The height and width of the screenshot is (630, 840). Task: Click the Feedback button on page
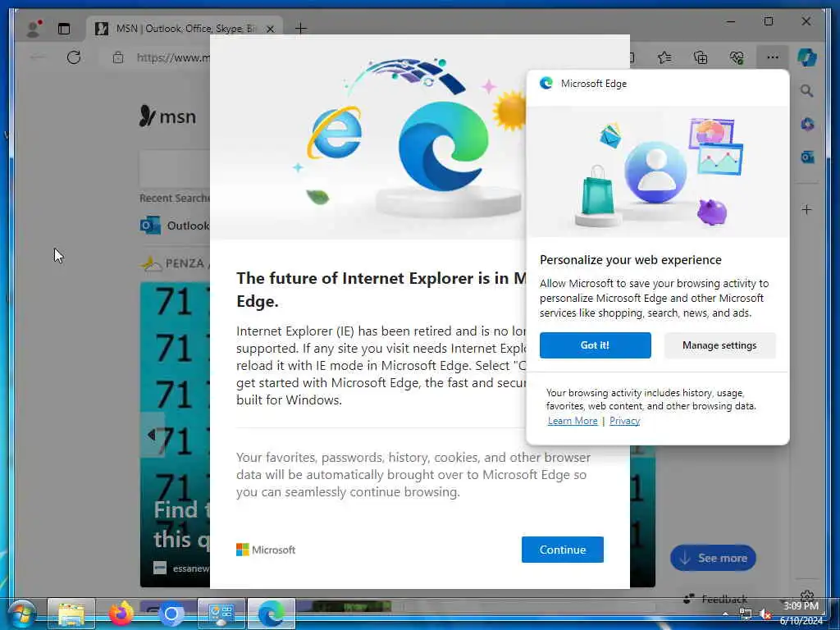pos(715,598)
